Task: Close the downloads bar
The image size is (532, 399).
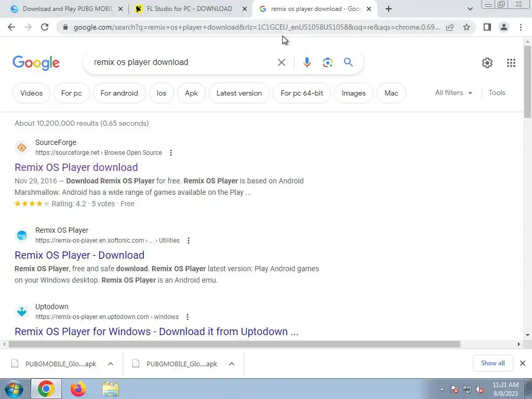Action: click(523, 363)
